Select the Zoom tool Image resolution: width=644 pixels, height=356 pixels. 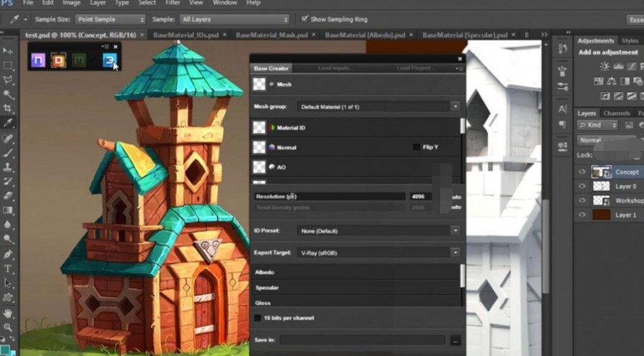[x=7, y=327]
